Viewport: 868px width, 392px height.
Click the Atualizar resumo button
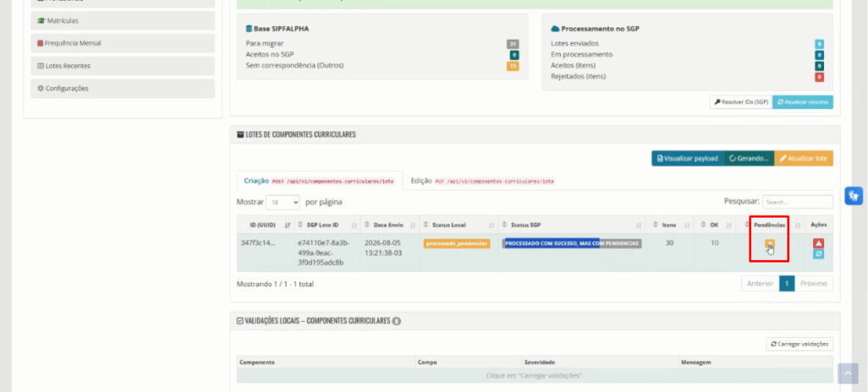point(803,102)
